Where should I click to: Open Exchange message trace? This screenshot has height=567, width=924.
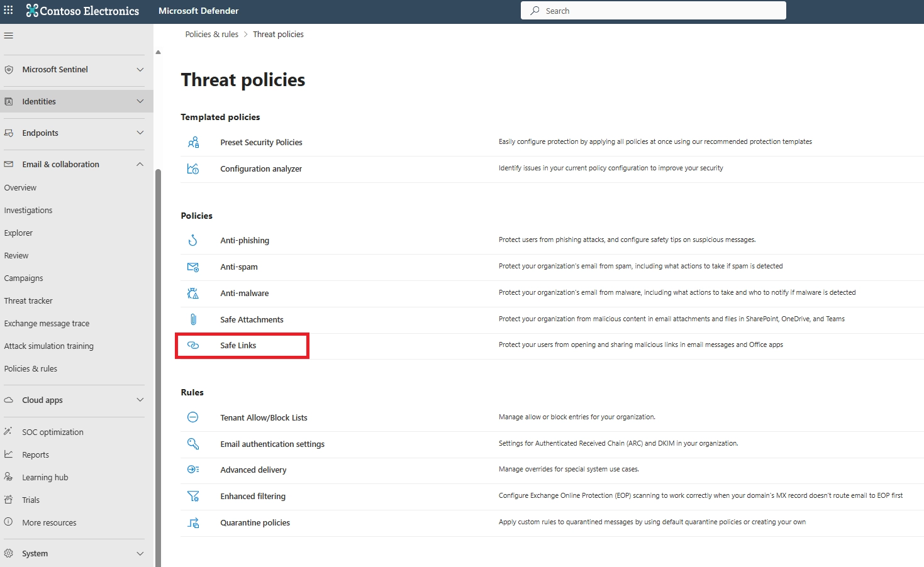[47, 323]
